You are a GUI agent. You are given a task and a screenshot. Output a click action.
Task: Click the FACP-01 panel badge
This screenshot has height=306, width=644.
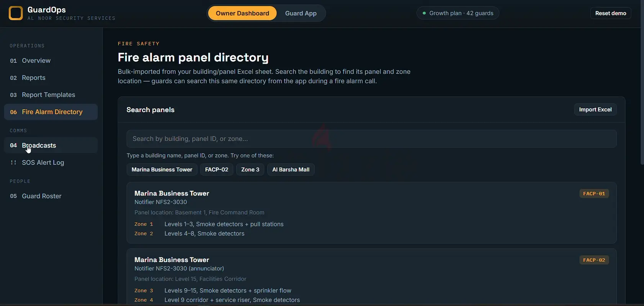coord(594,194)
